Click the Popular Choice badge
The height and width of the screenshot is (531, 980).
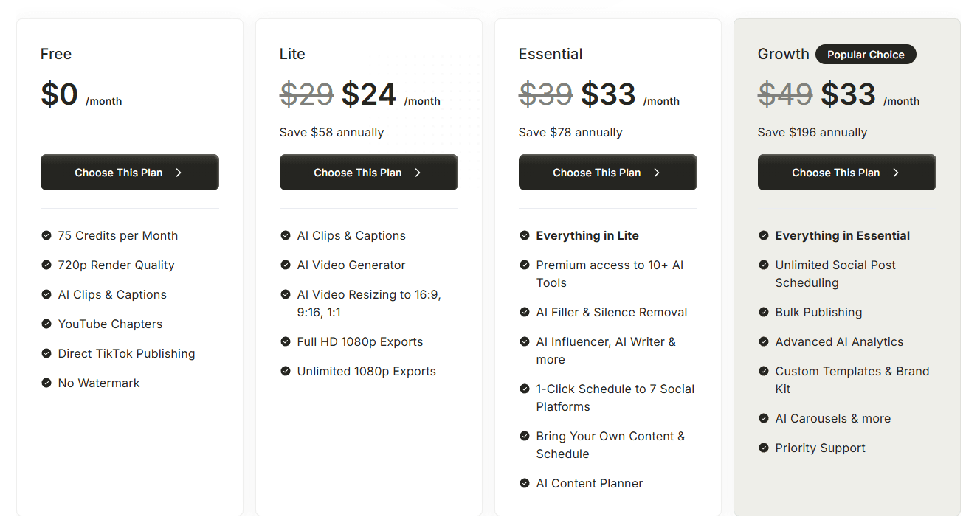tap(866, 55)
